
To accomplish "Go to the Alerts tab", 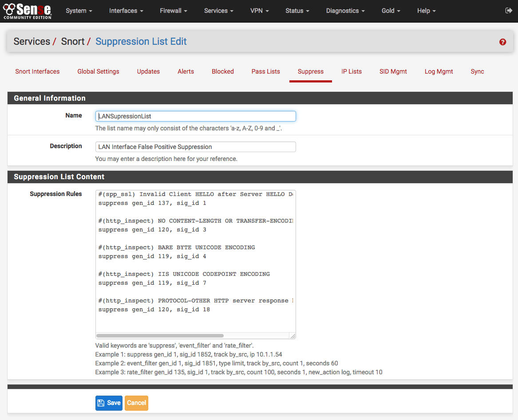I will click(x=186, y=71).
